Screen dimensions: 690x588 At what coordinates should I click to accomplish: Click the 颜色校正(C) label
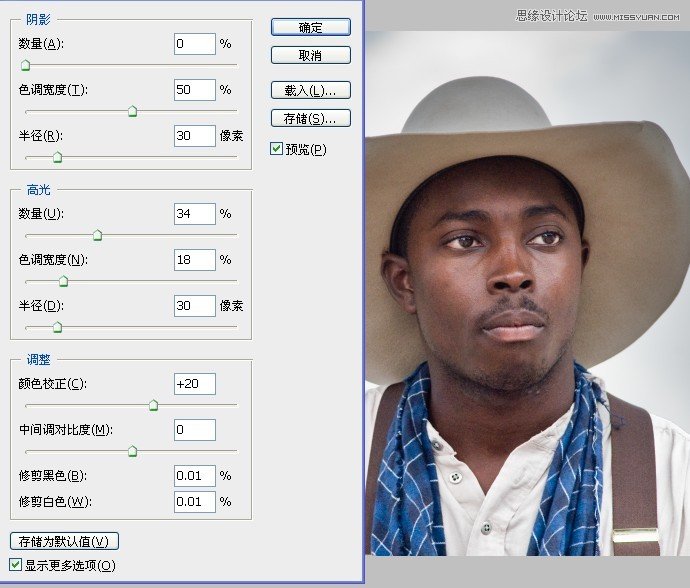(x=53, y=384)
